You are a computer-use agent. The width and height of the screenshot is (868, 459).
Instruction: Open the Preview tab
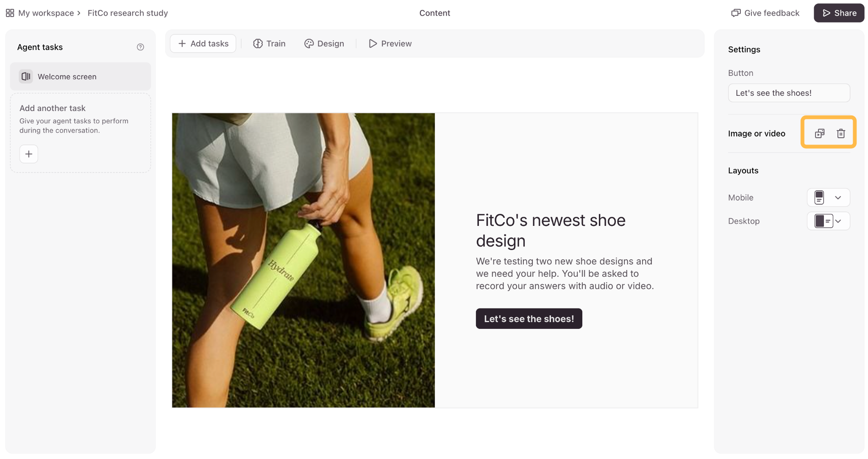pos(390,44)
